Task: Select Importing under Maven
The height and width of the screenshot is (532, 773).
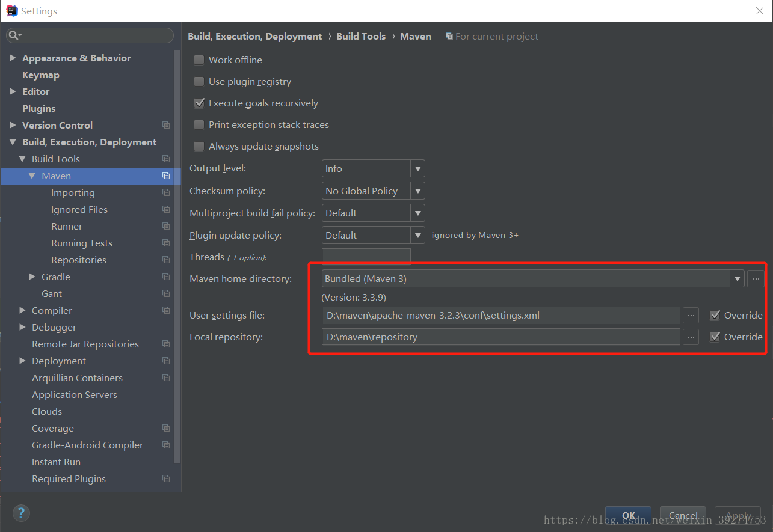Action: [x=73, y=192]
